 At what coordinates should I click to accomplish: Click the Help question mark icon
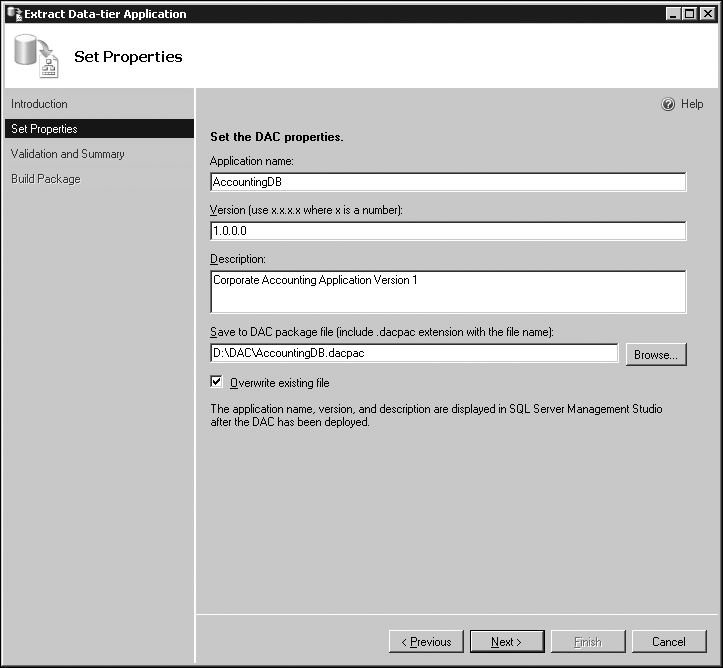click(x=668, y=104)
